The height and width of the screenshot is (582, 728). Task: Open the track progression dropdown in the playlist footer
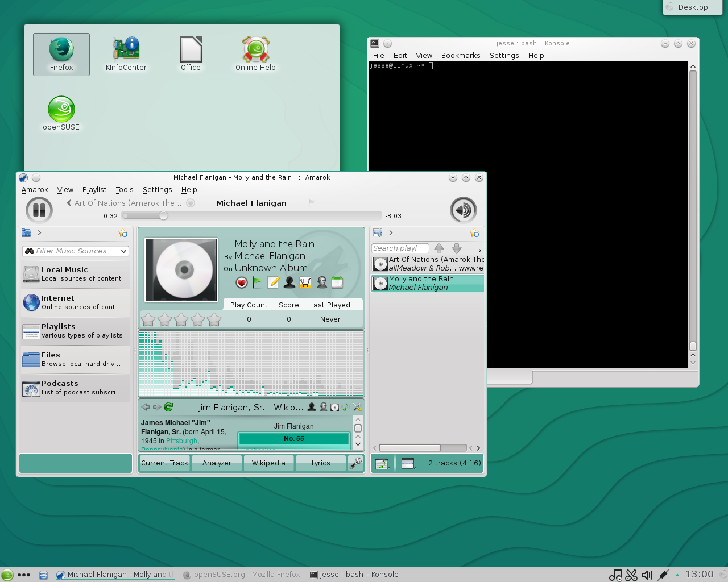click(x=382, y=463)
